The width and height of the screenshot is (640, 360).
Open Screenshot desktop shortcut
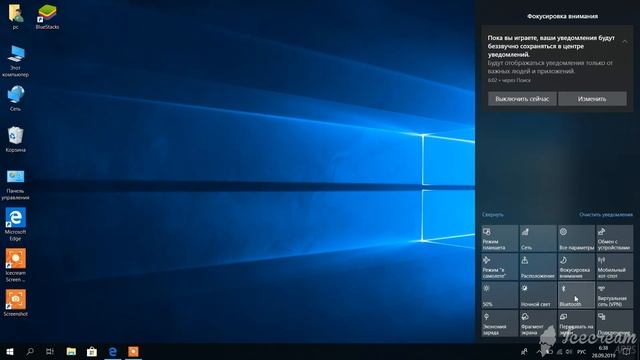[x=16, y=303]
